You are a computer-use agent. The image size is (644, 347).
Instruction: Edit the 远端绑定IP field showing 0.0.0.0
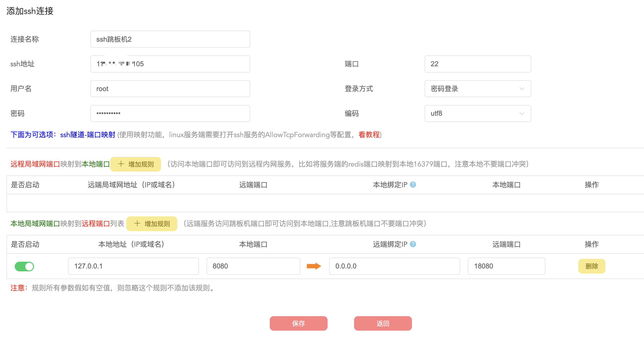tap(394, 266)
